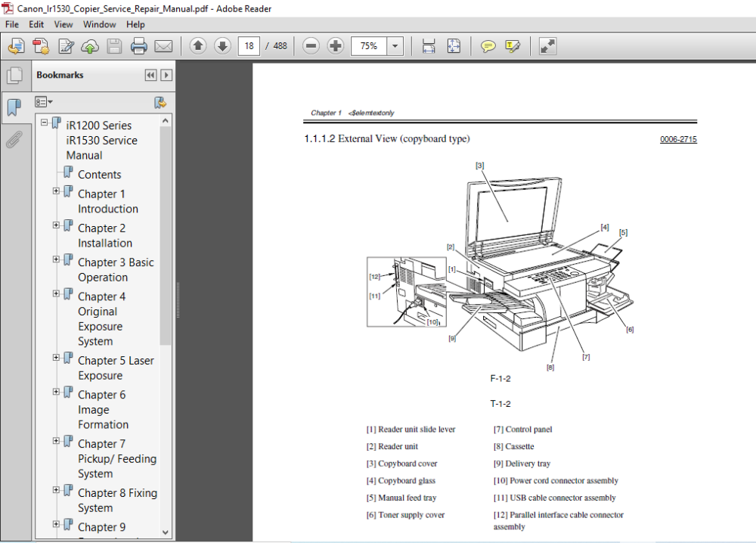
Task: Click the Email envelope icon
Action: (163, 46)
